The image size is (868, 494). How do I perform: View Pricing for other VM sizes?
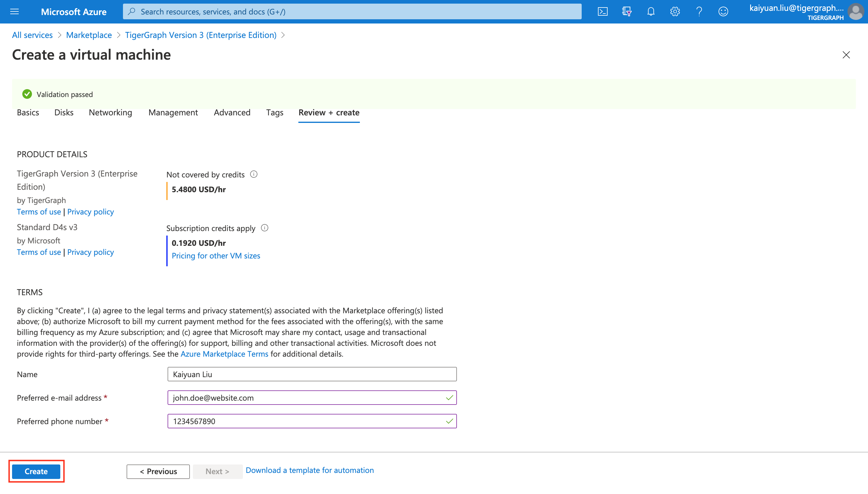coord(216,256)
